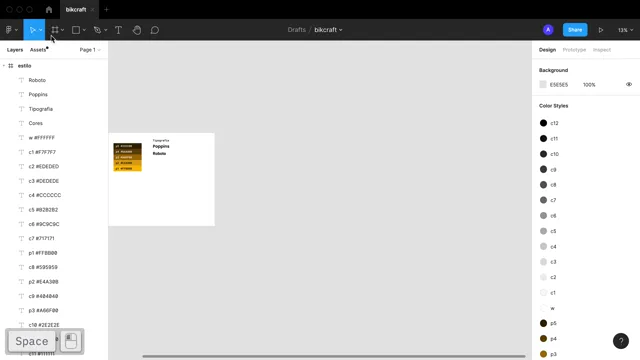Open the Page 1 dropdown
640x360 pixels.
coord(90,50)
